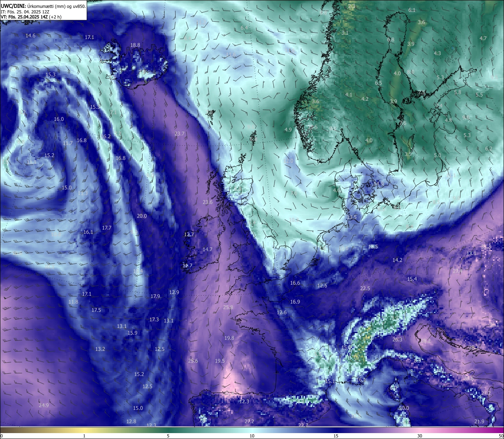
Task: Click the 4.7 value in the upper right
Action: pos(483,38)
